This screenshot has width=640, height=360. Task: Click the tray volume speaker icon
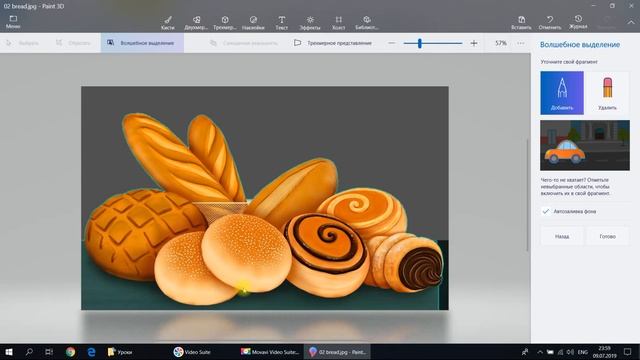(x=570, y=352)
